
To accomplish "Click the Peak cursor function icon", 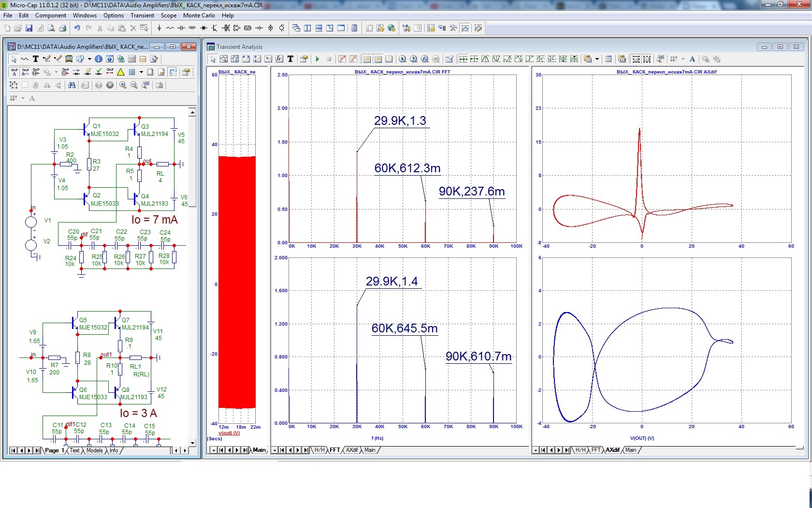I will pyautogui.click(x=485, y=59).
